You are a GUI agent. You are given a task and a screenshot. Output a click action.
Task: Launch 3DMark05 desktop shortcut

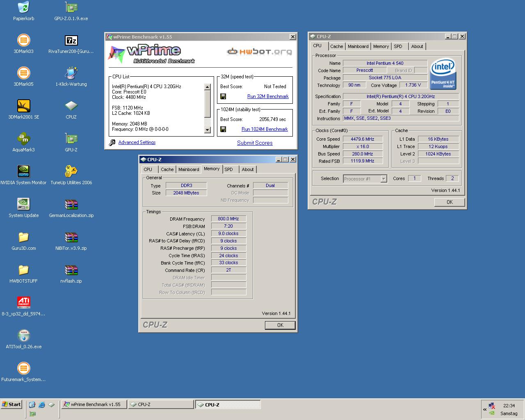(23, 73)
